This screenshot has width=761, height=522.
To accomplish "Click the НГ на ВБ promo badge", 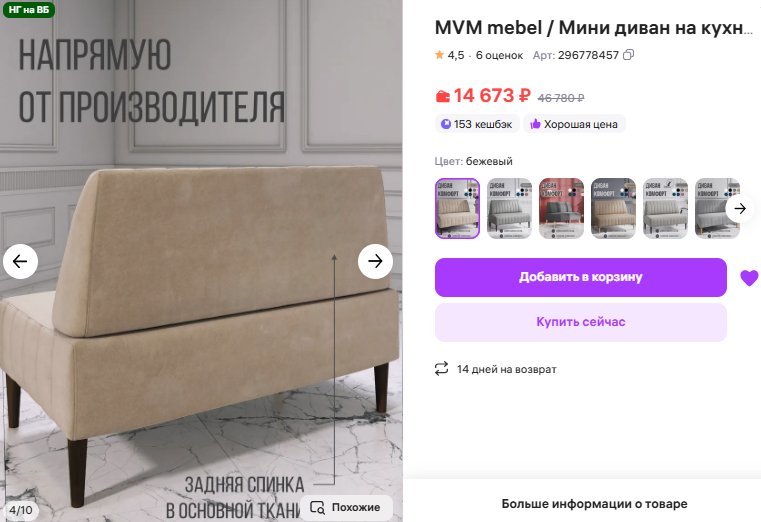I will (29, 9).
